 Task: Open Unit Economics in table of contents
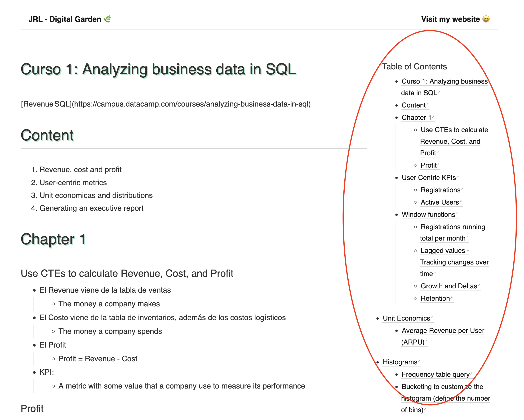point(406,318)
